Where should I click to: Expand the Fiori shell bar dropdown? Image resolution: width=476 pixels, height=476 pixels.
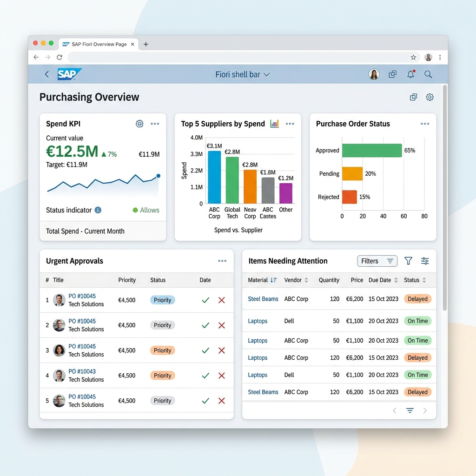pos(266,74)
